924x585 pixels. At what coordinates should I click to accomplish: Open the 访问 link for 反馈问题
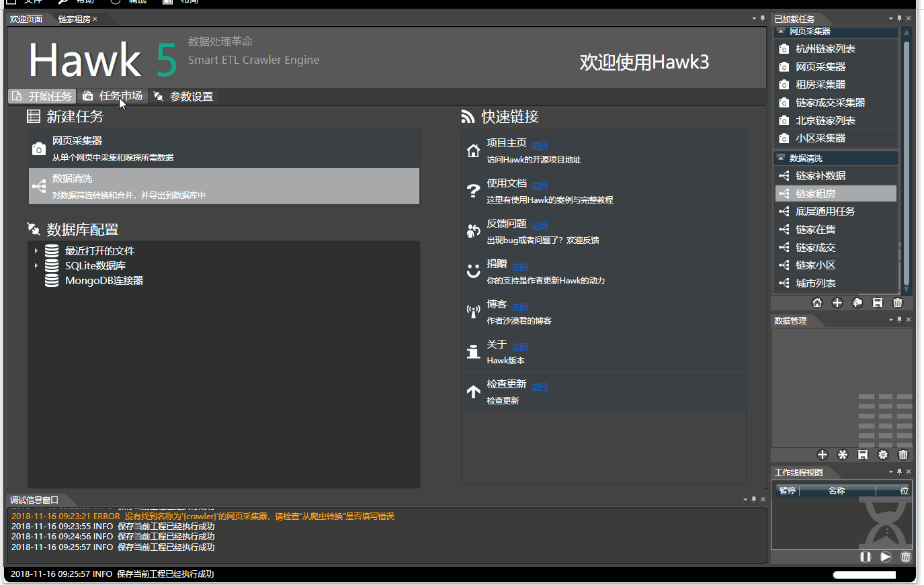540,226
